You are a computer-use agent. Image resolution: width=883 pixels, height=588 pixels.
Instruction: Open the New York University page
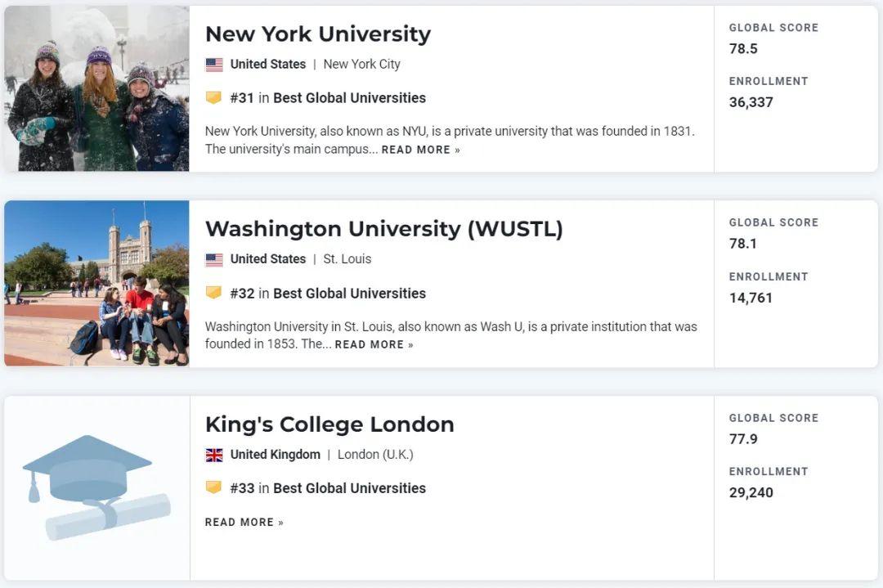point(318,34)
